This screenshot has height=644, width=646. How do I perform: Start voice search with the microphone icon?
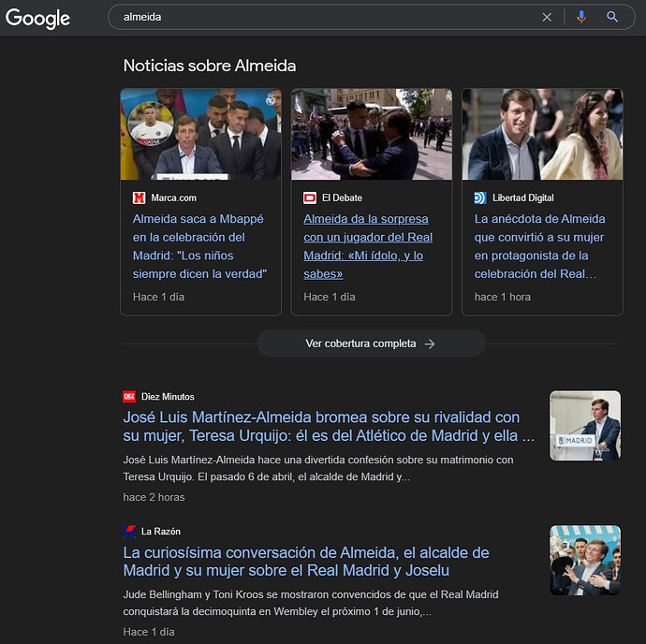(x=581, y=17)
